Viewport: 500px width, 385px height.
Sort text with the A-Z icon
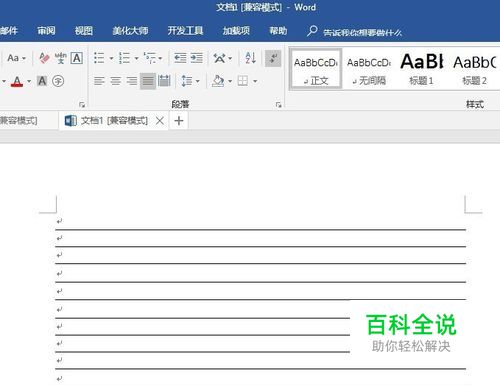point(250,58)
